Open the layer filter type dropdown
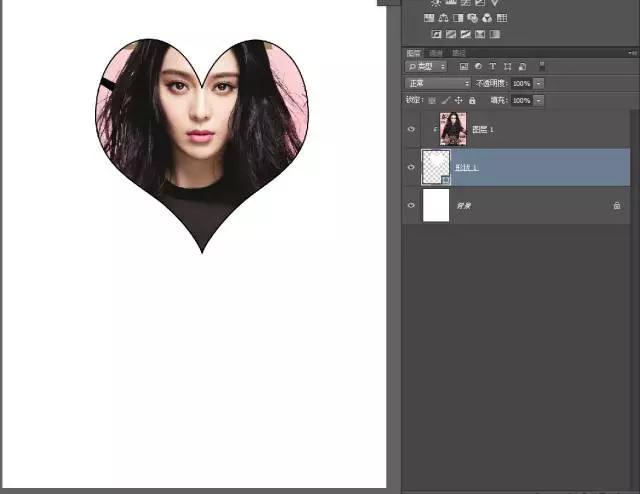Screen dimensions: 640x494 [x=426, y=66]
